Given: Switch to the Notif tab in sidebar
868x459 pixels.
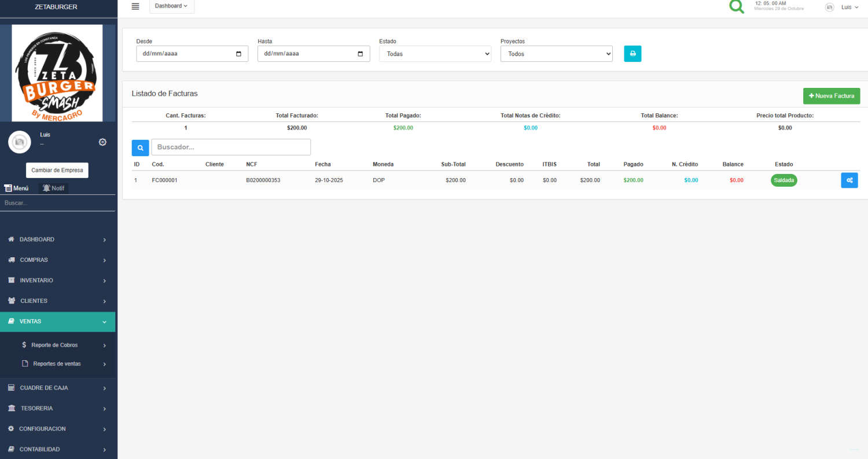Looking at the screenshot, I should point(53,188).
